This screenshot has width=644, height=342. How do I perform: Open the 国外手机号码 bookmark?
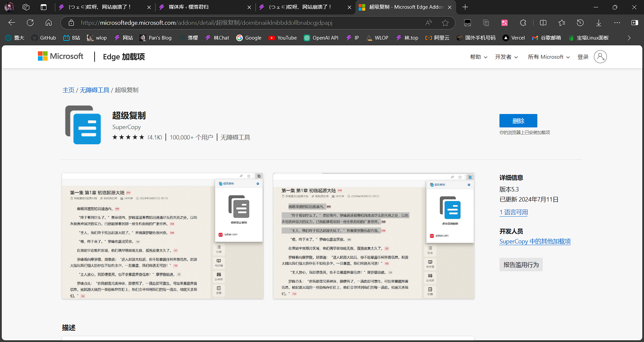point(476,38)
